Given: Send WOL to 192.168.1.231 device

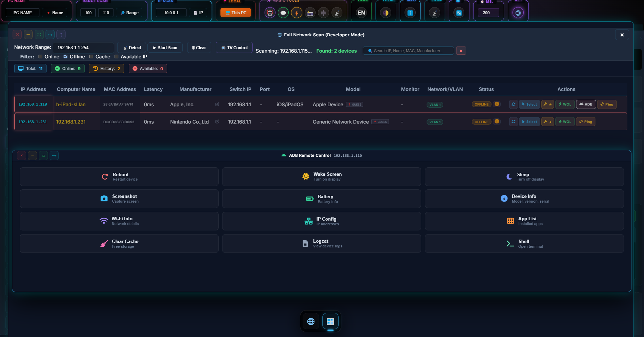Looking at the screenshot, I should pyautogui.click(x=565, y=121).
